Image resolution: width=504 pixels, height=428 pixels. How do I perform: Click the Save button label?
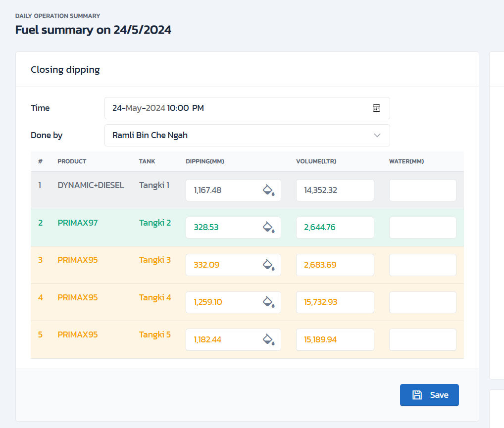[439, 395]
